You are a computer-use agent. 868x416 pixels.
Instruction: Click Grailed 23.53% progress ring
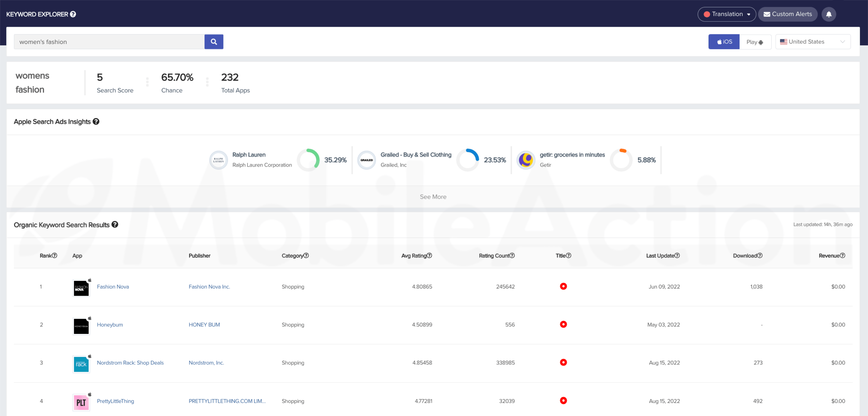[x=468, y=160]
